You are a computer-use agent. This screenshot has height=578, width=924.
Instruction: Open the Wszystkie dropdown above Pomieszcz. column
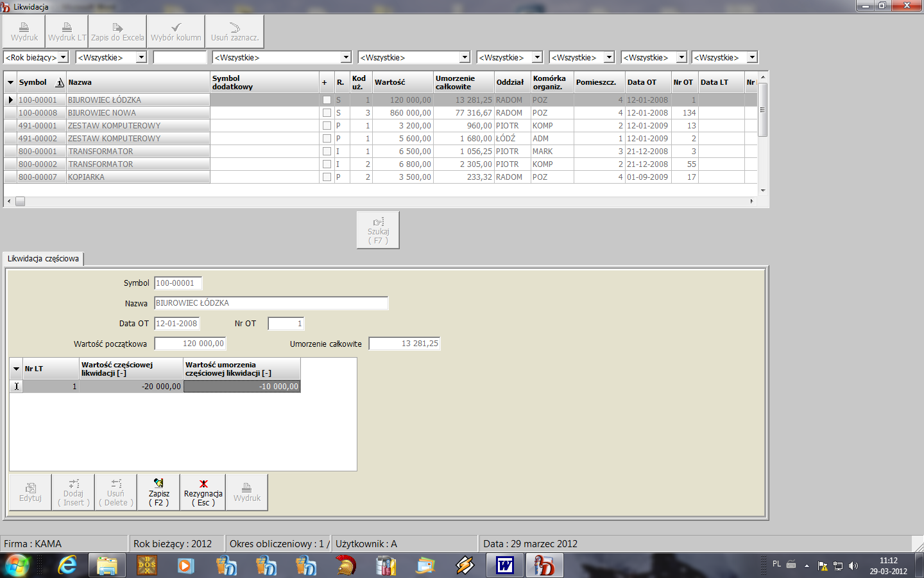pos(610,57)
